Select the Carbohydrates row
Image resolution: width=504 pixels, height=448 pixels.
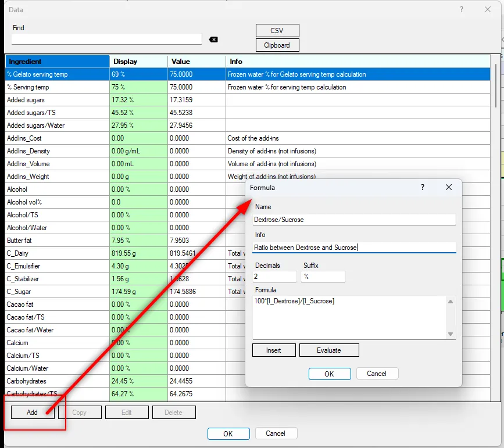point(126,381)
